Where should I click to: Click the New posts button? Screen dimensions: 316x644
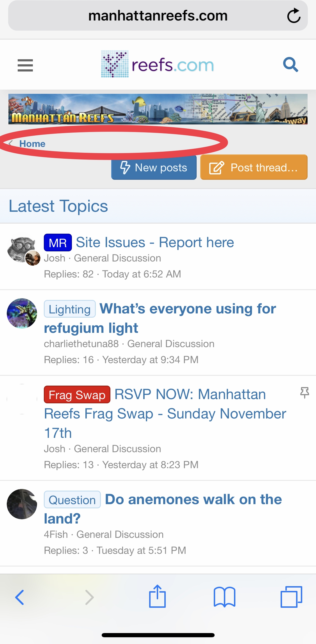154,168
